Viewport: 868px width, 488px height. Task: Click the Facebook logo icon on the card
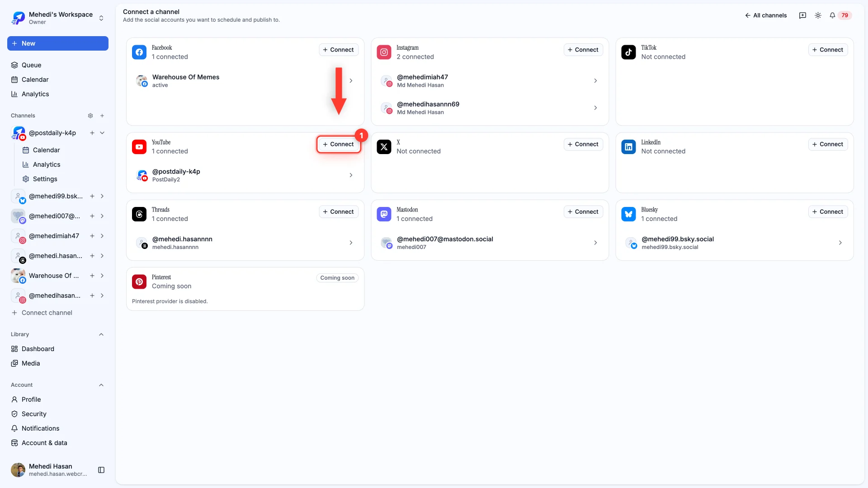[x=139, y=52]
